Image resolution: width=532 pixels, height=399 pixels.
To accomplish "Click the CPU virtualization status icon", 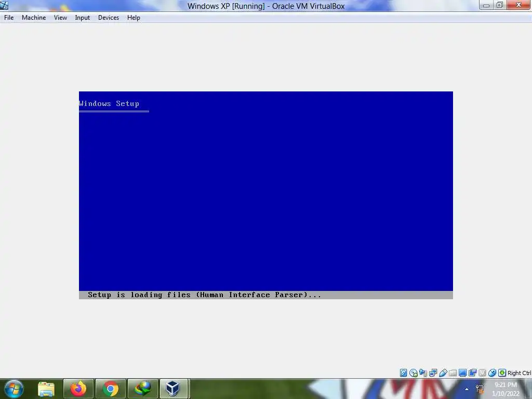I will 482,373.
